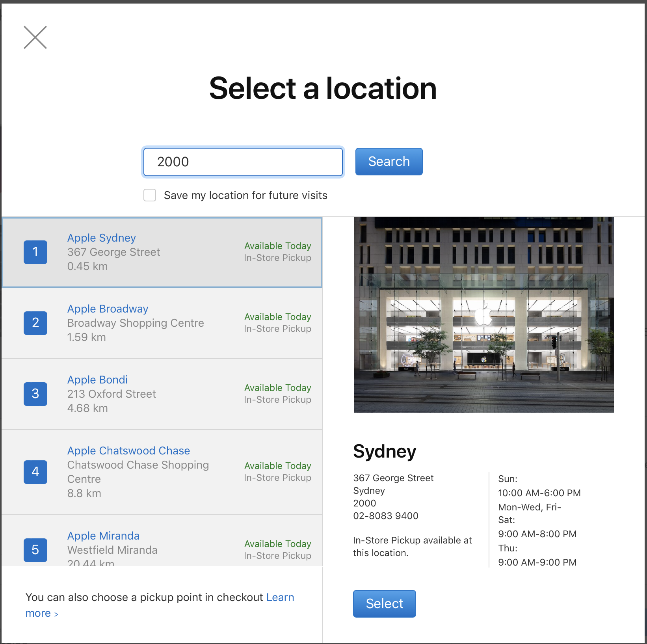Viewport: 647px width, 644px height.
Task: Click the Sydney heading in store details
Action: pos(385,452)
